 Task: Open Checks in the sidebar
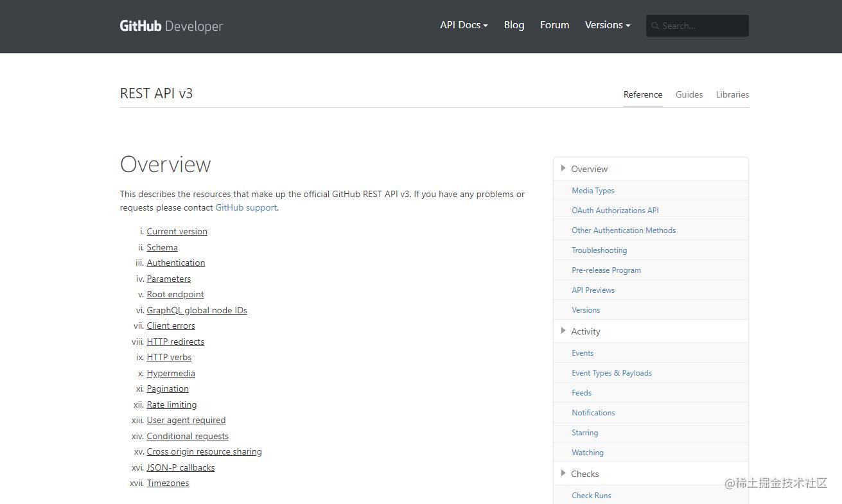pyautogui.click(x=584, y=474)
